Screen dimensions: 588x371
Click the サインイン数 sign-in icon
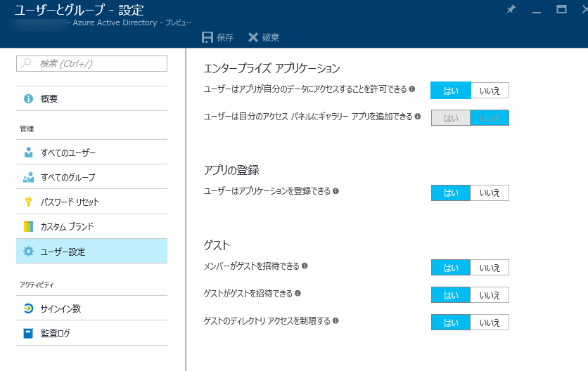[28, 308]
